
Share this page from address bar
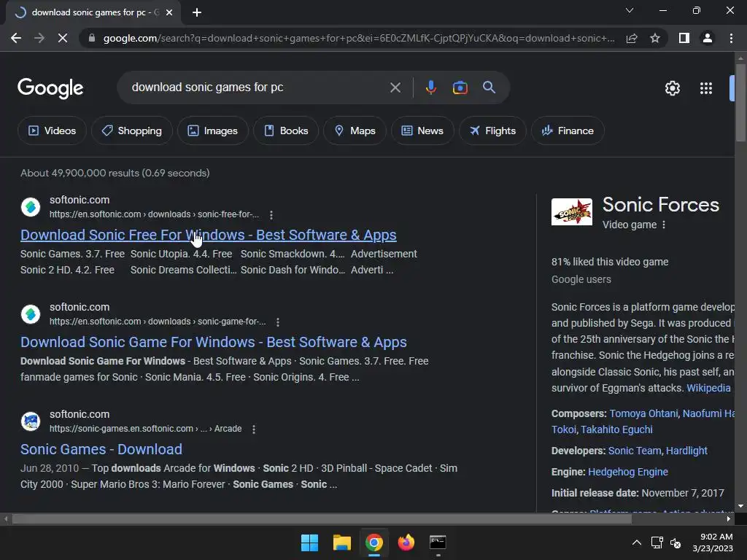click(632, 38)
